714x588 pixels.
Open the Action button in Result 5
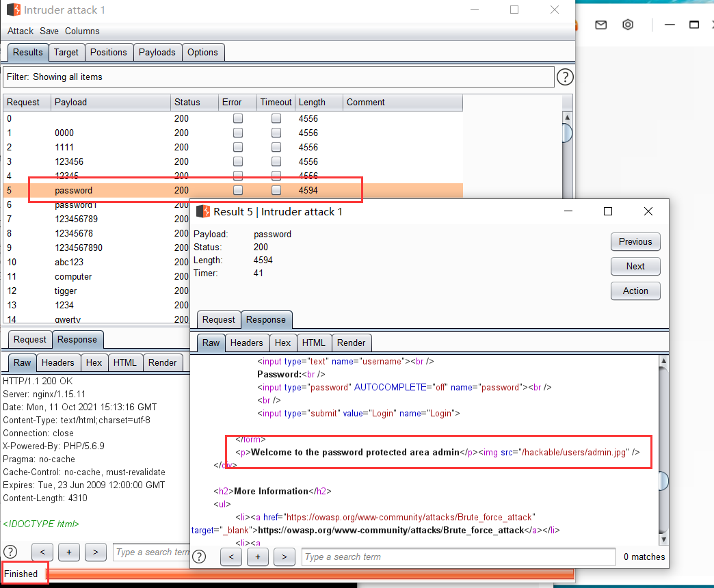(x=635, y=291)
